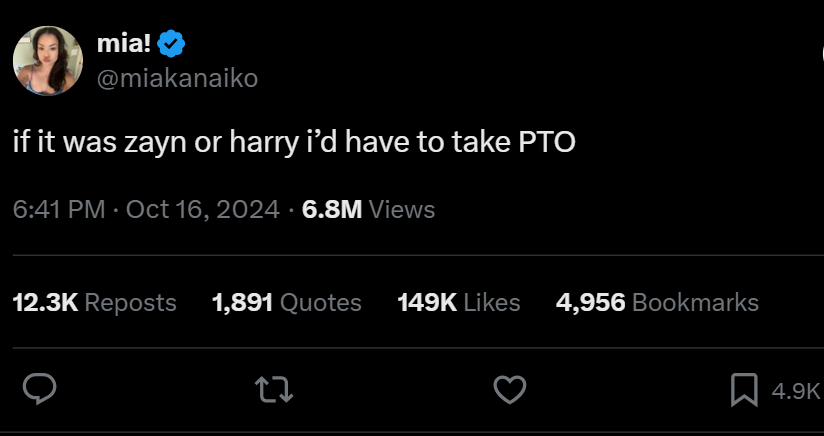
Task: Click the blue verified badge
Action: pos(171,45)
